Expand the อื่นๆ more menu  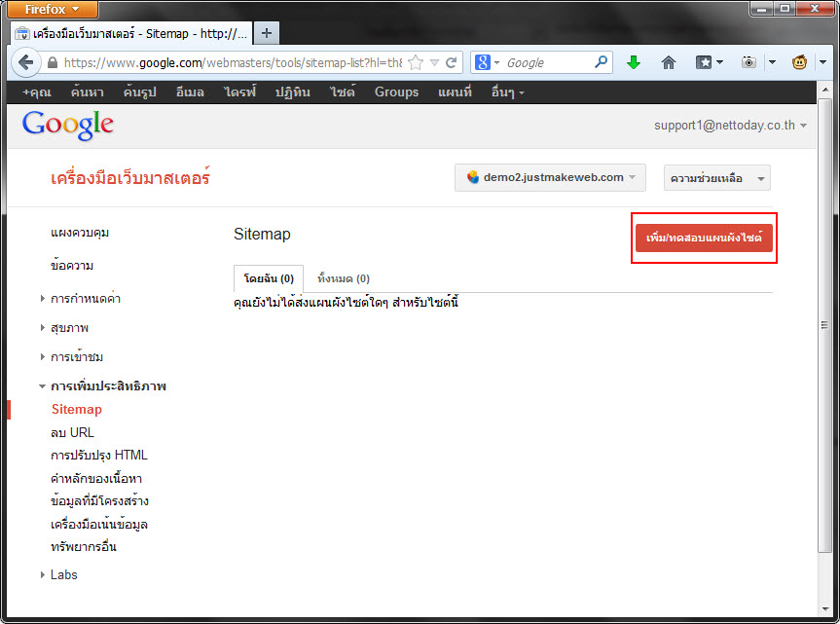[508, 92]
